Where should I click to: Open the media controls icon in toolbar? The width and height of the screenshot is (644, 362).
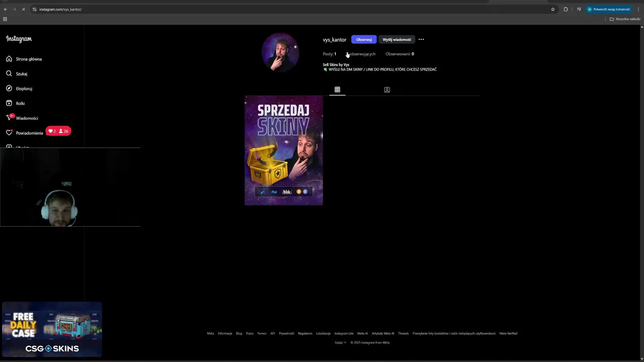[579, 9]
